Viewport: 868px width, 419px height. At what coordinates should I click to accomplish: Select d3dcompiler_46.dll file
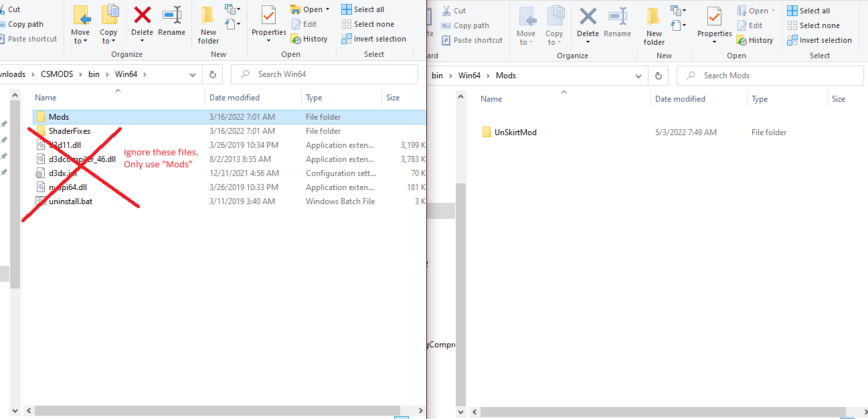point(82,159)
